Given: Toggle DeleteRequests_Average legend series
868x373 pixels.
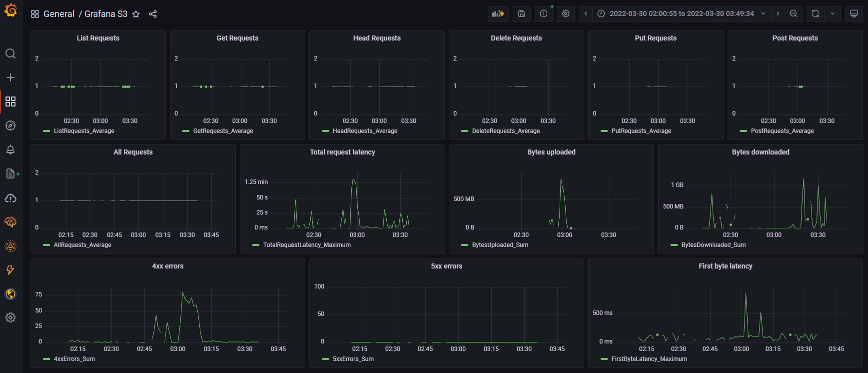Looking at the screenshot, I should [x=506, y=131].
